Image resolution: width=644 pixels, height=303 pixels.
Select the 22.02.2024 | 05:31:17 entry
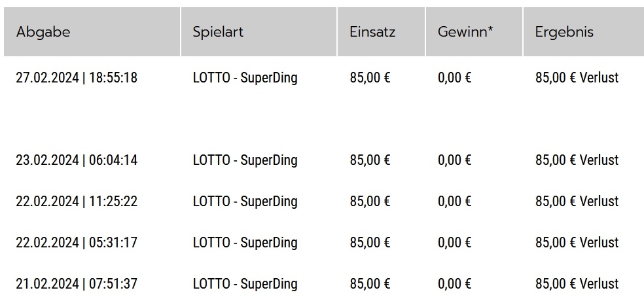[77, 243]
